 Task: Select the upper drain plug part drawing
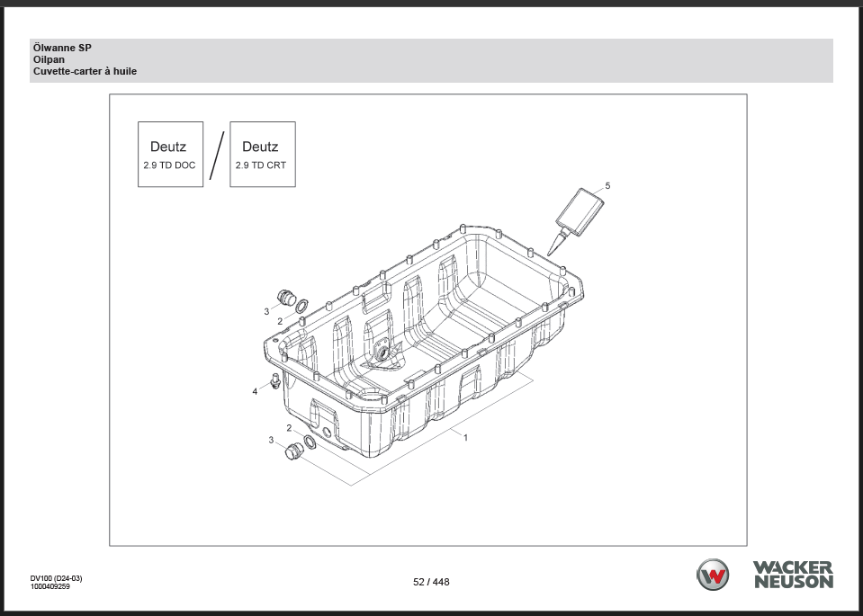[x=287, y=298]
